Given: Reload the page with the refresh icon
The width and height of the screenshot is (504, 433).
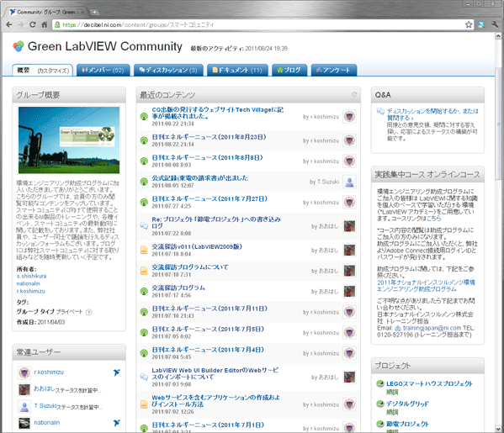Looking at the screenshot, I should 33,24.
